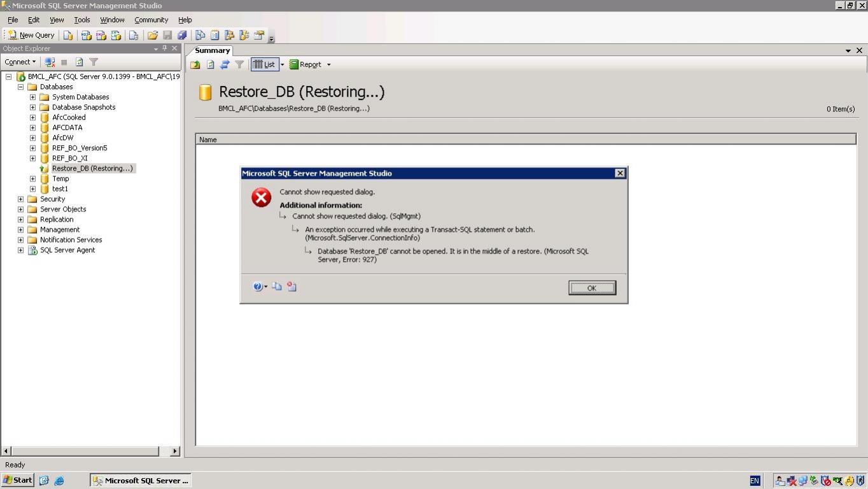Viewport: 868px width, 489px height.
Task: Select the REF_BO_Version5 database
Action: coord(80,148)
